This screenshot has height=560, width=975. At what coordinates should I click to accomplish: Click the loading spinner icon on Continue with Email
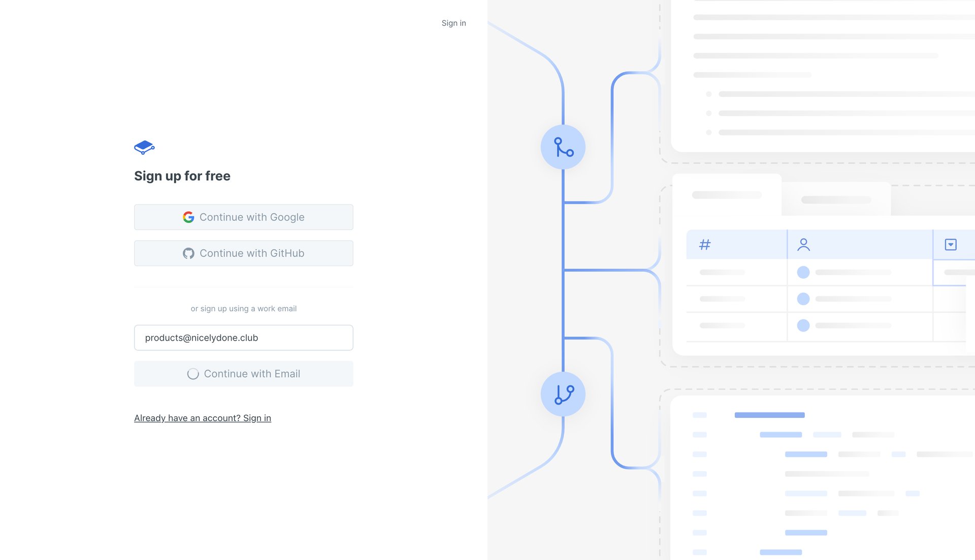(x=193, y=374)
